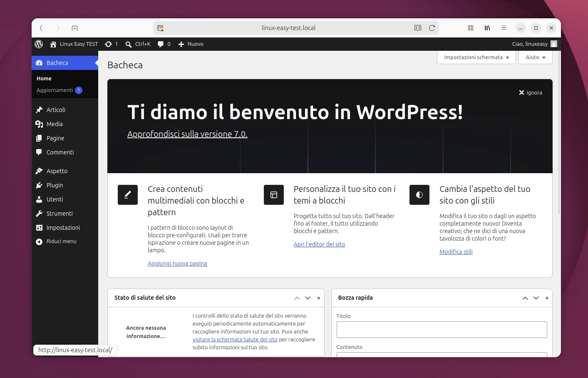Select Home submenu under Bacheca
The height and width of the screenshot is (378, 588).
pos(44,79)
